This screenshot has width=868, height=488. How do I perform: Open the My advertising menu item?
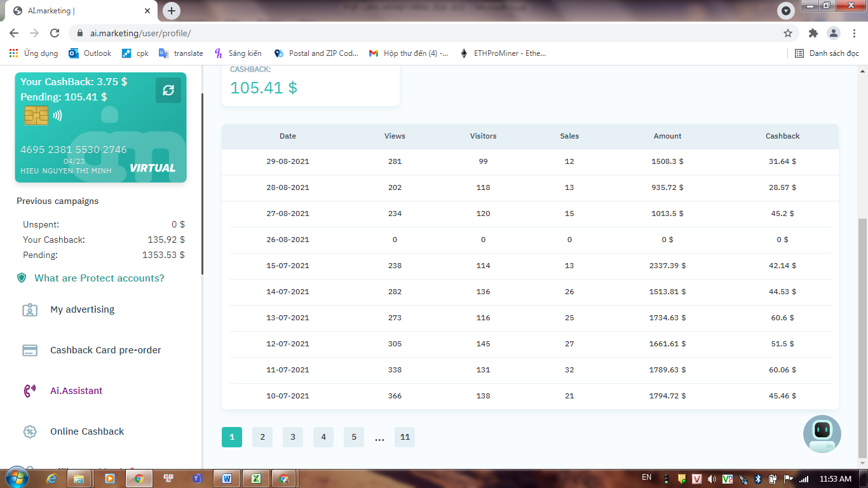click(x=83, y=309)
